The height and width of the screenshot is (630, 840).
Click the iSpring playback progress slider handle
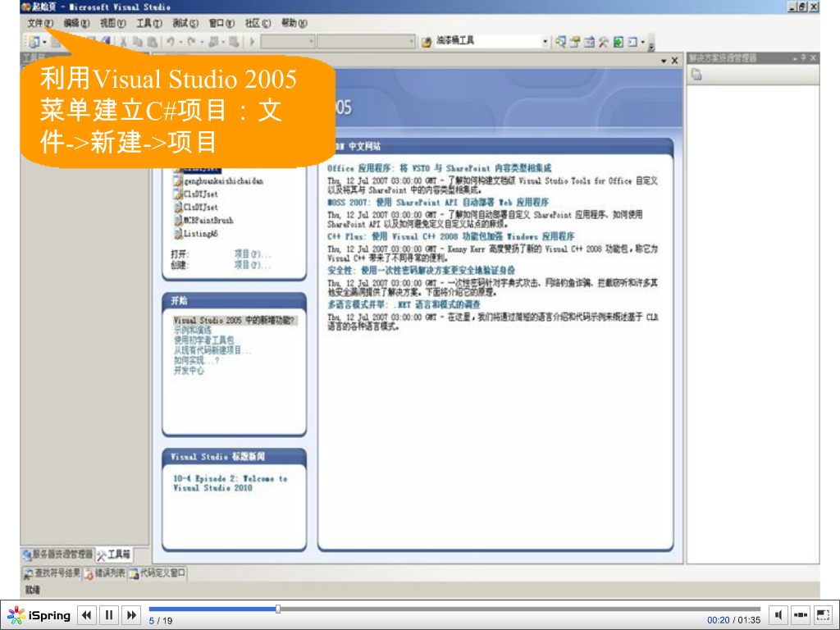pyautogui.click(x=278, y=609)
